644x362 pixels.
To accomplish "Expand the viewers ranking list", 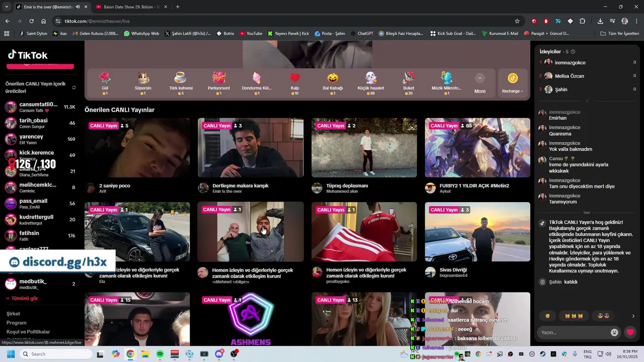I will pyautogui.click(x=587, y=101).
